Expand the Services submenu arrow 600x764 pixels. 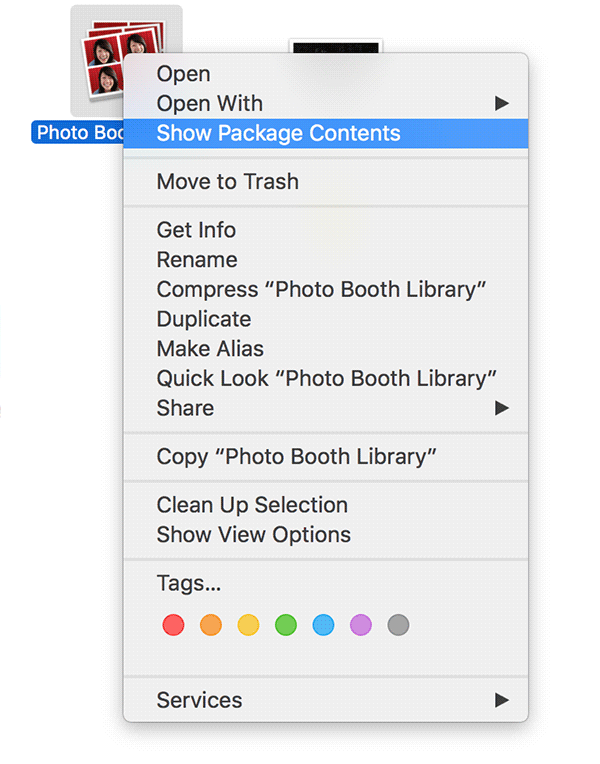click(x=502, y=701)
